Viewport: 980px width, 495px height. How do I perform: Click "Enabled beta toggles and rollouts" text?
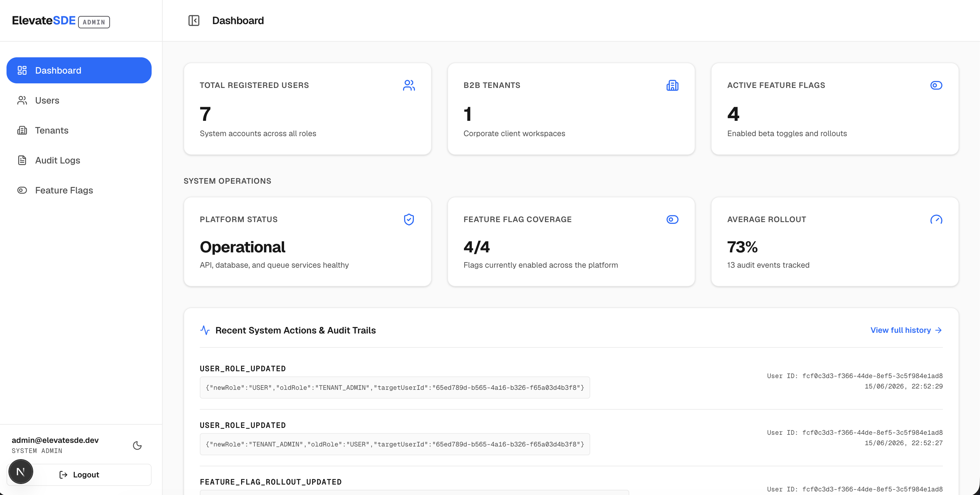coord(787,134)
